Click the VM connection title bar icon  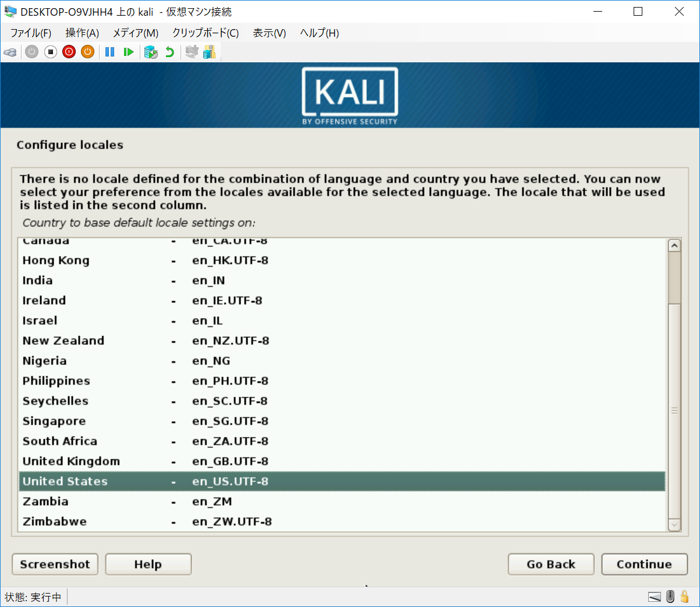pyautogui.click(x=10, y=12)
